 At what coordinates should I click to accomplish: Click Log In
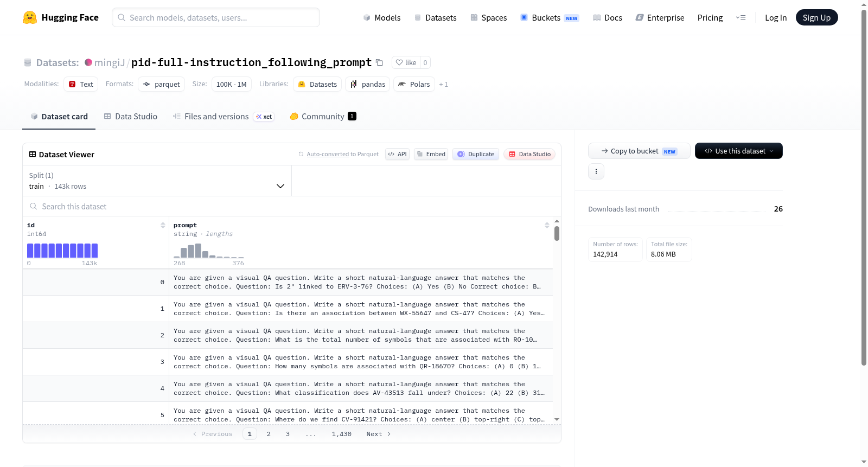[776, 17]
